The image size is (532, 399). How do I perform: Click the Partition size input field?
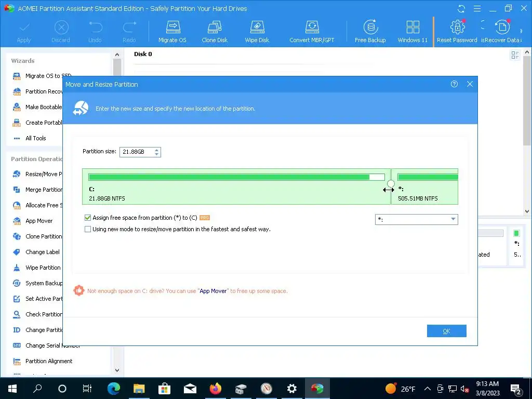(137, 152)
